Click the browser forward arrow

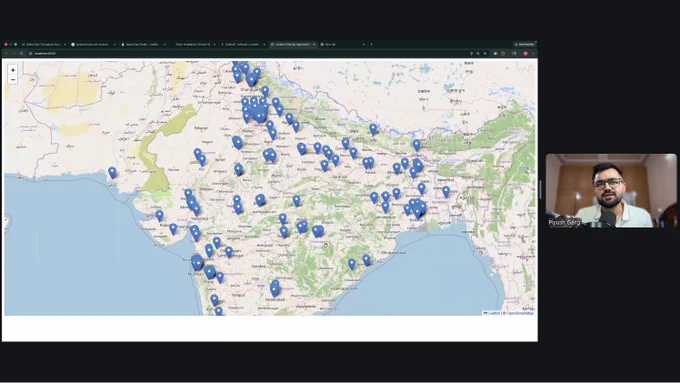(14, 53)
